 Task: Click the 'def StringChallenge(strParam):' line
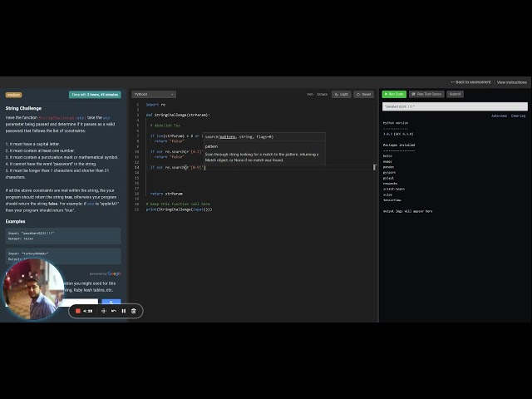coord(178,115)
